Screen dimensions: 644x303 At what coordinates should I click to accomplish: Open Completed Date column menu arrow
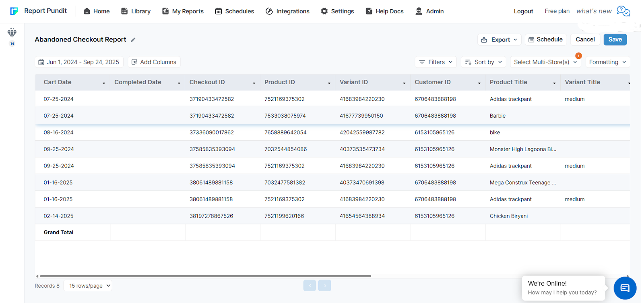tap(179, 83)
